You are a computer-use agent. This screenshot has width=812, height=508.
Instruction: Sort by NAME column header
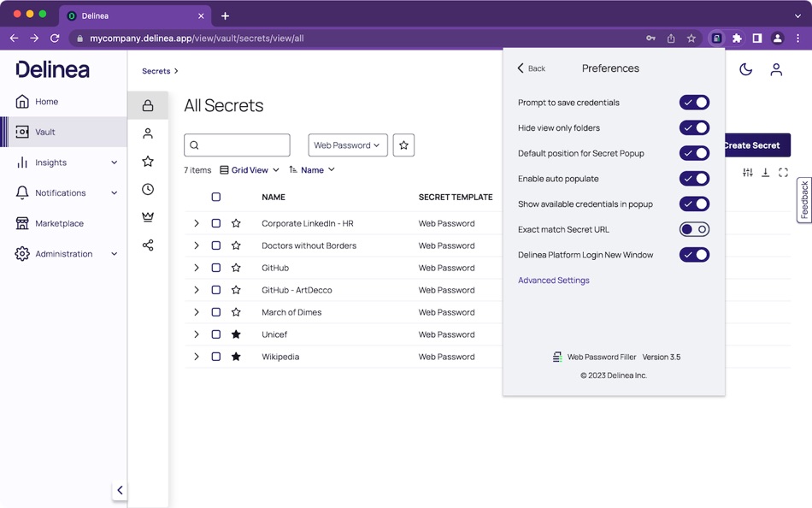pyautogui.click(x=274, y=197)
